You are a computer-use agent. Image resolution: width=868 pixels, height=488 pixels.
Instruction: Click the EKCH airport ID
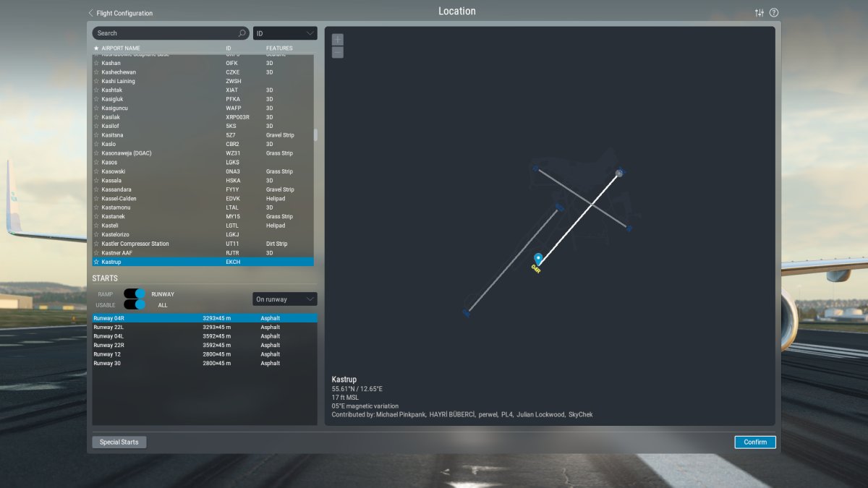click(233, 262)
